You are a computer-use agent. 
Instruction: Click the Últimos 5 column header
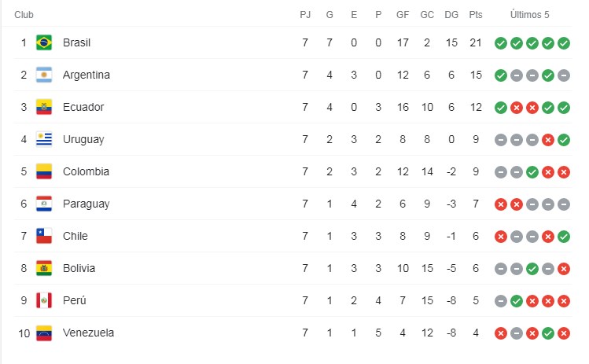(x=530, y=15)
